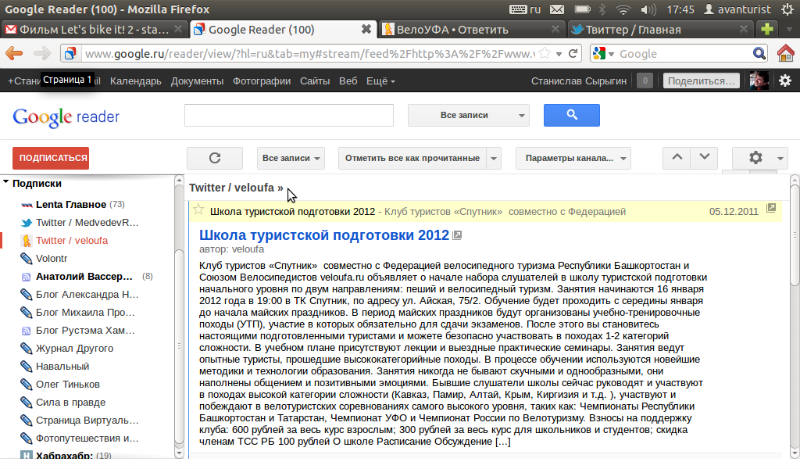
Task: Open Веб in the Google bar
Action: tap(348, 81)
